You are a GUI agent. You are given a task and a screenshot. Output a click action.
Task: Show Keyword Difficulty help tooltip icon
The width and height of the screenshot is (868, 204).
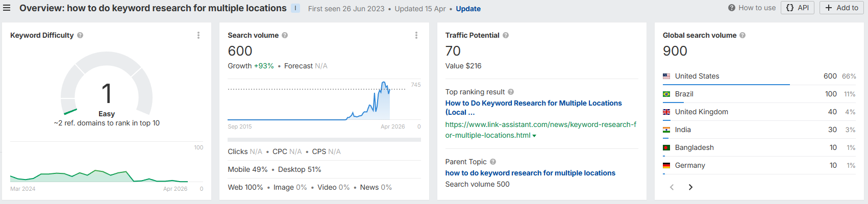[x=80, y=35]
